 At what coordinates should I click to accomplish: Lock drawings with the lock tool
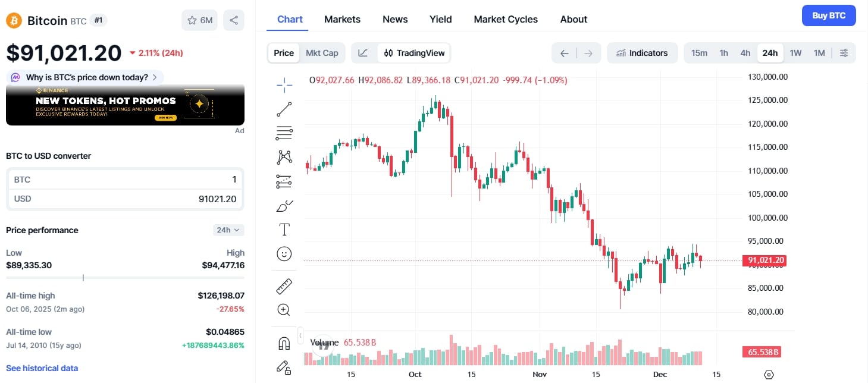(x=284, y=368)
